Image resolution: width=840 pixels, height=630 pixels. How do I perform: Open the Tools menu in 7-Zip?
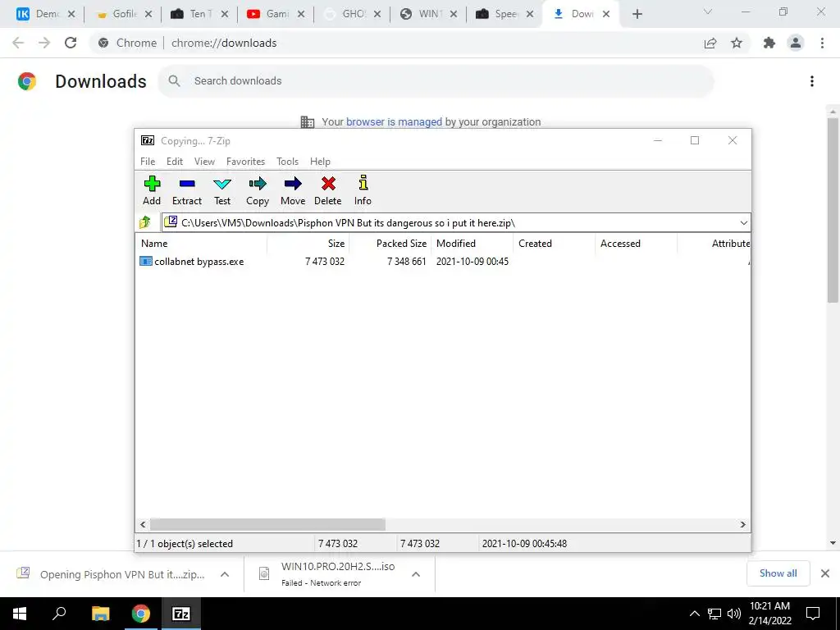[287, 162]
